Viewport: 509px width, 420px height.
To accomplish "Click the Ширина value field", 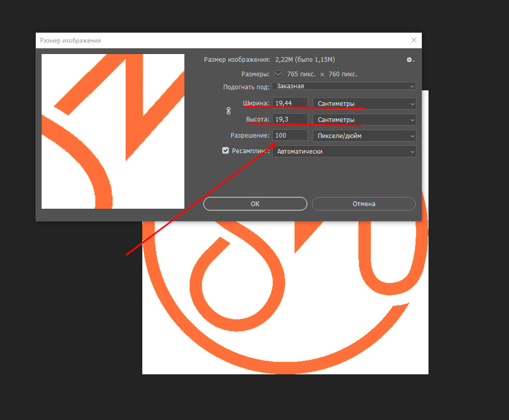I will coord(290,103).
